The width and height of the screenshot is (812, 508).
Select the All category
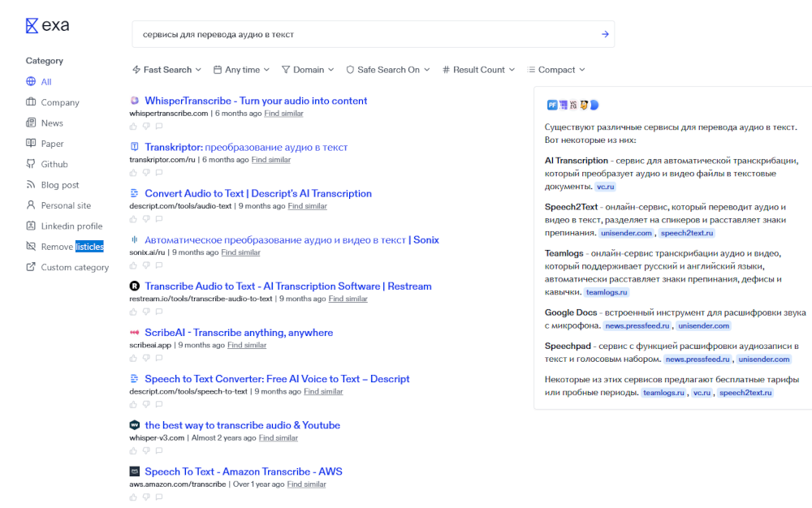tap(39, 82)
